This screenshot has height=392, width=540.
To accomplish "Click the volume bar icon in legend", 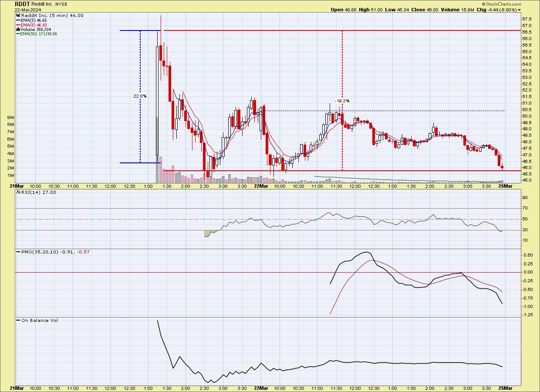I will tap(17, 30).
